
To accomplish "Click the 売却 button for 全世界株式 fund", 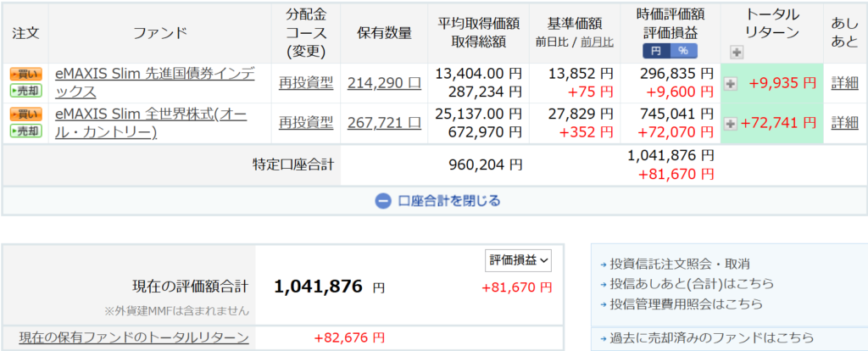I will point(26,131).
